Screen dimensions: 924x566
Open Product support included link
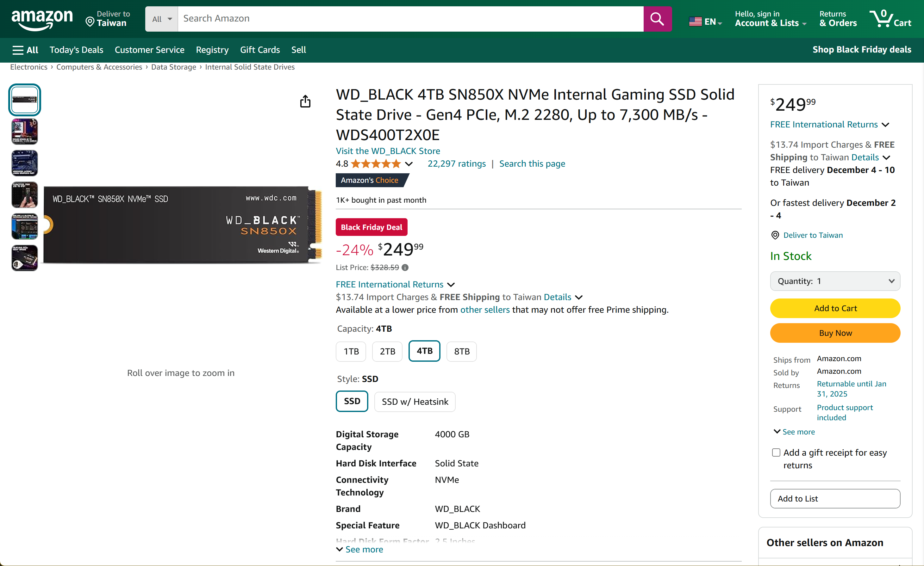[845, 412]
